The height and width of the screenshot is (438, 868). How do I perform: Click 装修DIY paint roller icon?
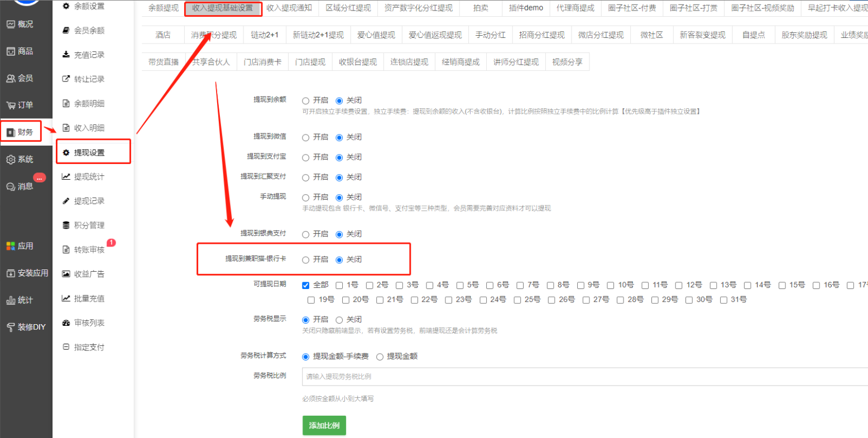[11, 327]
